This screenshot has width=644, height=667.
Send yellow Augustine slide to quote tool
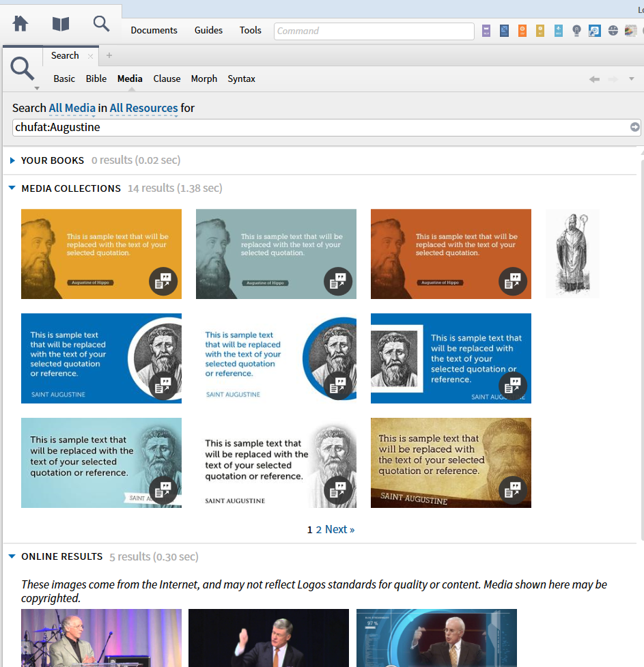tap(163, 281)
